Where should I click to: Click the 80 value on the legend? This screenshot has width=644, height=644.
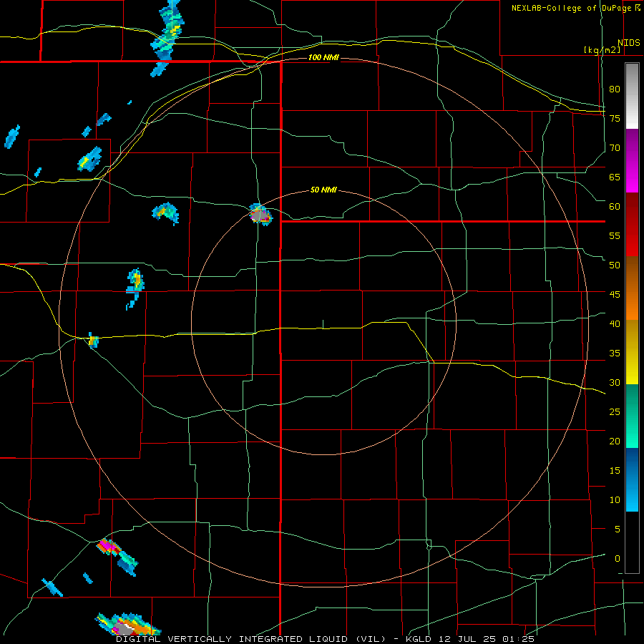[615, 89]
